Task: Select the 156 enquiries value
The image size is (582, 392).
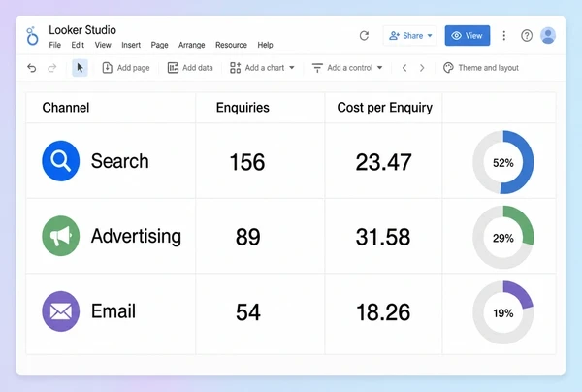Action: [x=247, y=162]
